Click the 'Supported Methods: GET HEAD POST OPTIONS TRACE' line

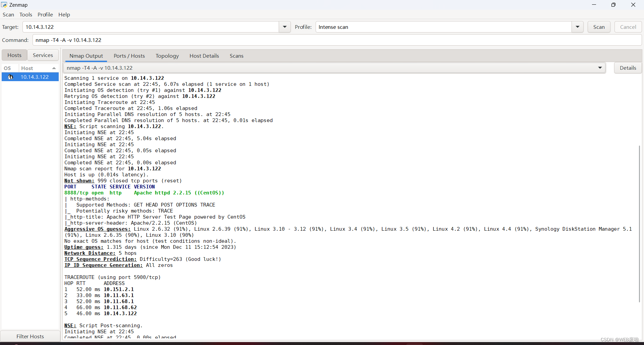[146, 205]
